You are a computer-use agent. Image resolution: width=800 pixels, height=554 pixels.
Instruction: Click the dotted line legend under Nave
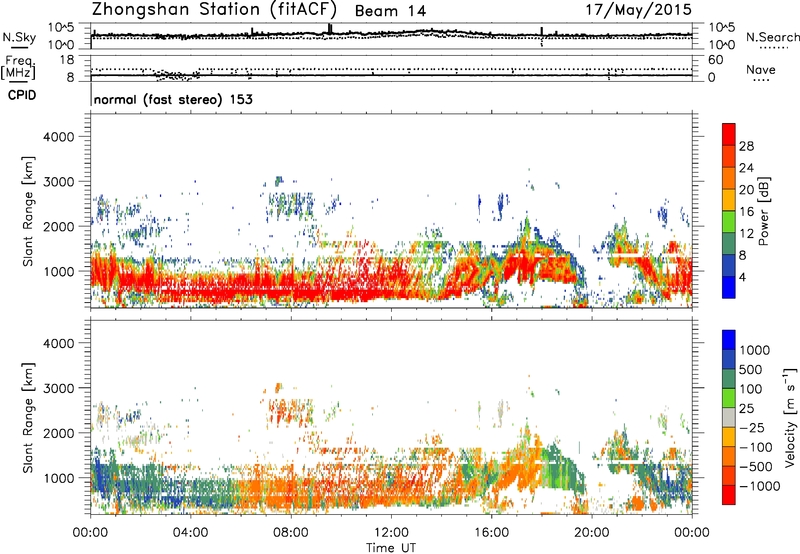click(761, 80)
